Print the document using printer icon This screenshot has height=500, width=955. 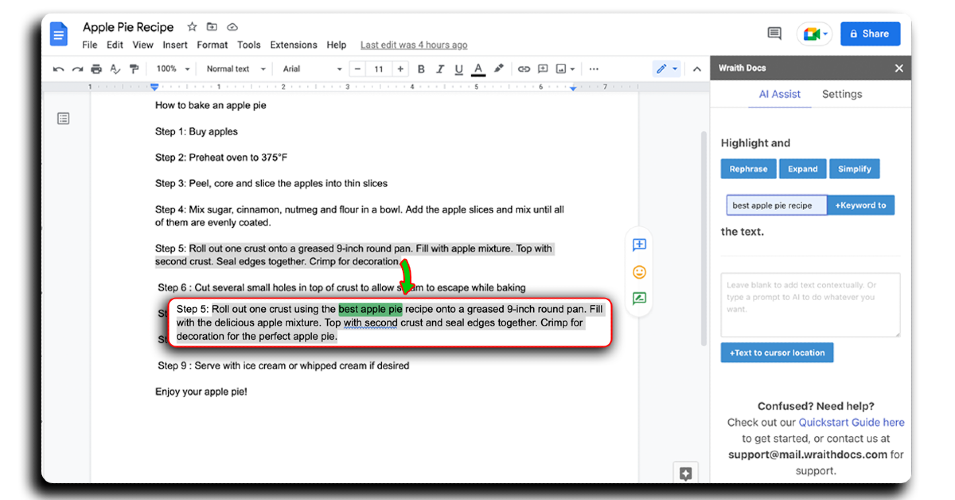pos(96,69)
